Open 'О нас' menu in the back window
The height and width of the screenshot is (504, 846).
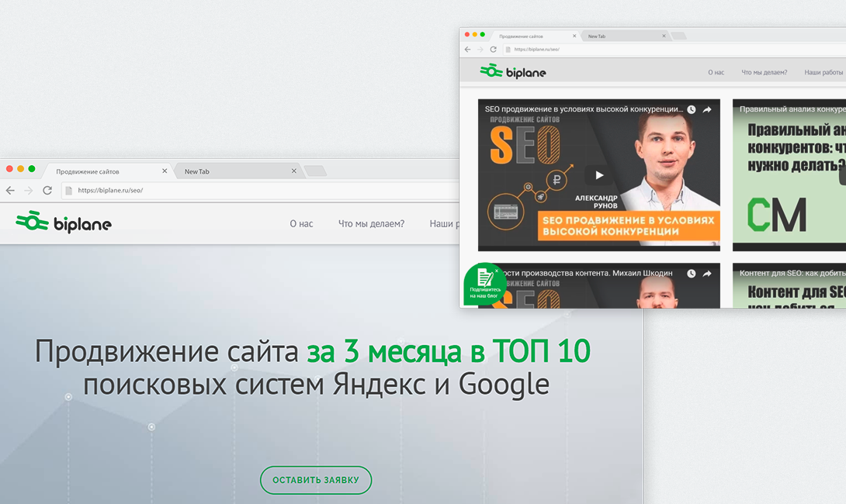point(301,224)
